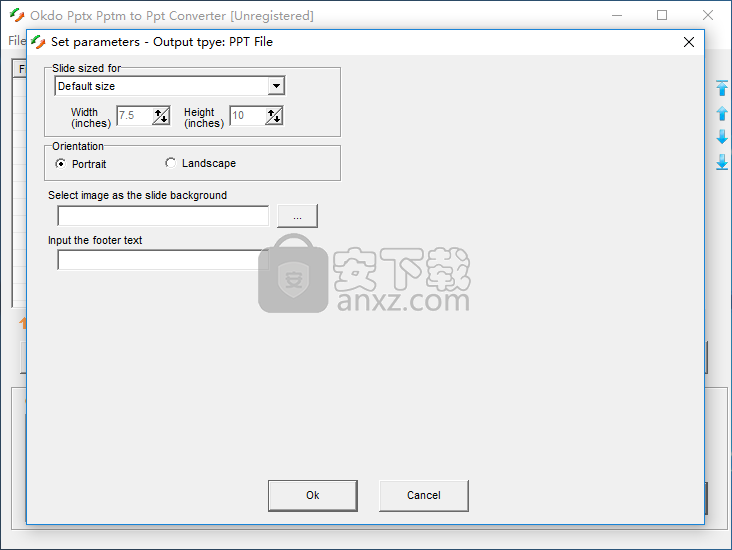This screenshot has width=732, height=550.
Task: Browse for background image with ... button
Action: 297,216
